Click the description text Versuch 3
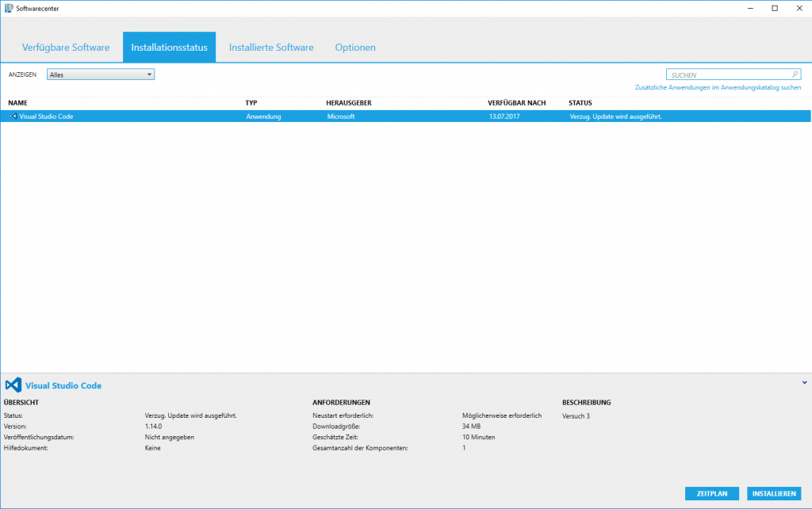Viewport: 812px width, 509px height. pos(576,415)
